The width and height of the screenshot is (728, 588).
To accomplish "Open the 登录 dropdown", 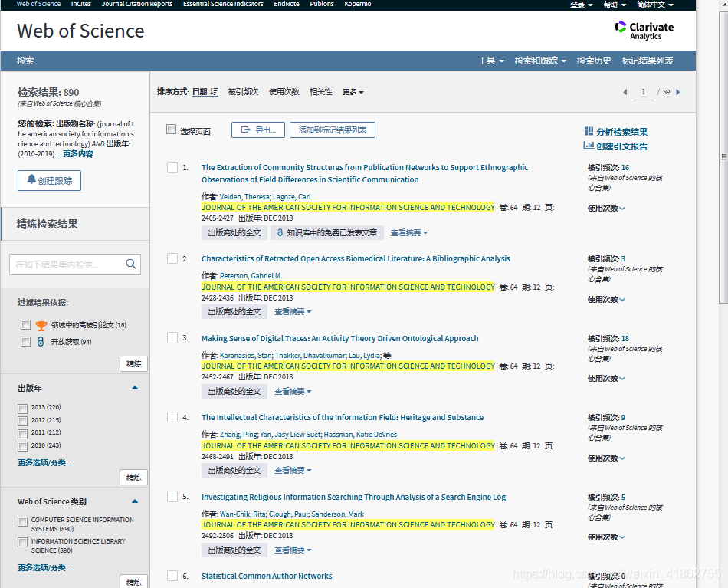I will coord(582,5).
